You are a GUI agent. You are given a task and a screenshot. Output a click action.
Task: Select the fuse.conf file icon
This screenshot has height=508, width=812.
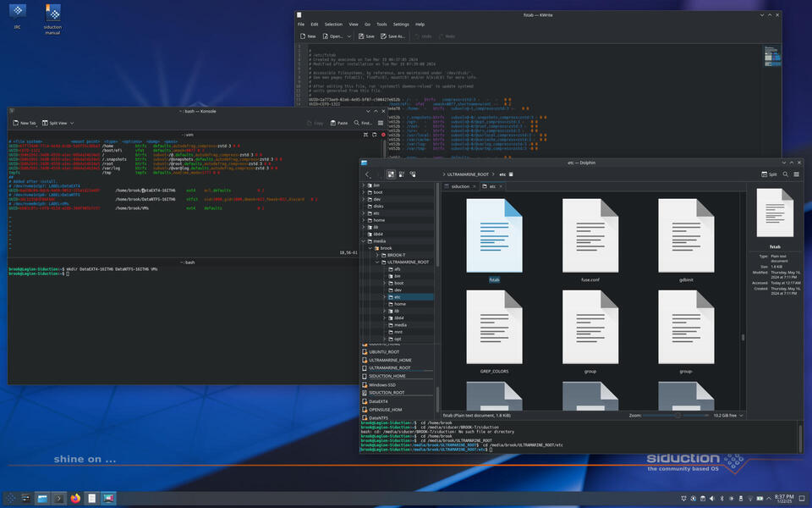pyautogui.click(x=590, y=236)
